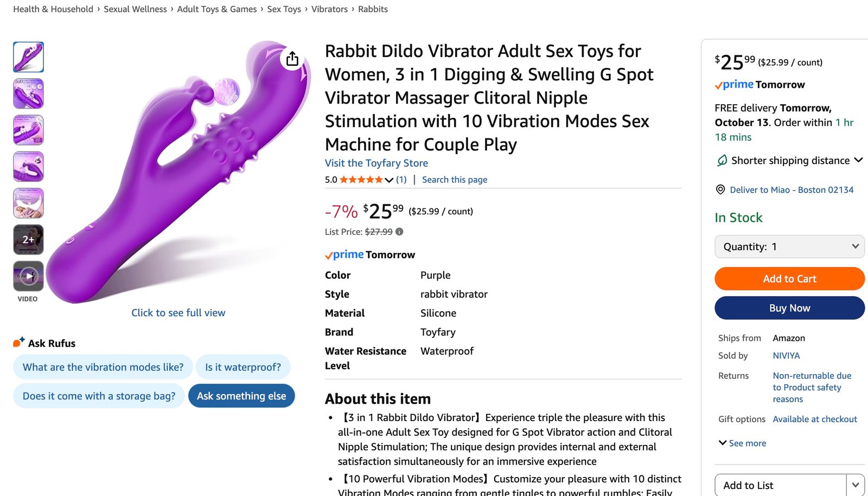Expand Shorter shipping distance details
Screen dimensions: 868x496
[x=858, y=160]
